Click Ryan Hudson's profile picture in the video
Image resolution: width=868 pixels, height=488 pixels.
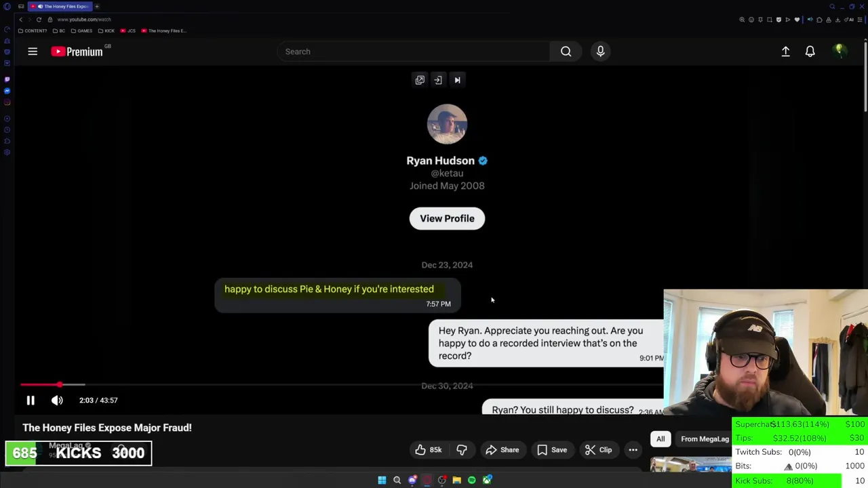(x=447, y=124)
